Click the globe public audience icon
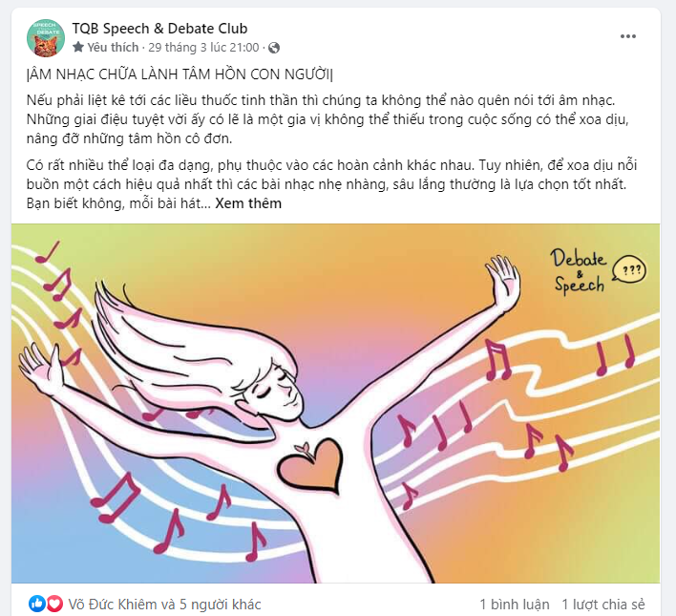676x616 pixels. [x=274, y=48]
